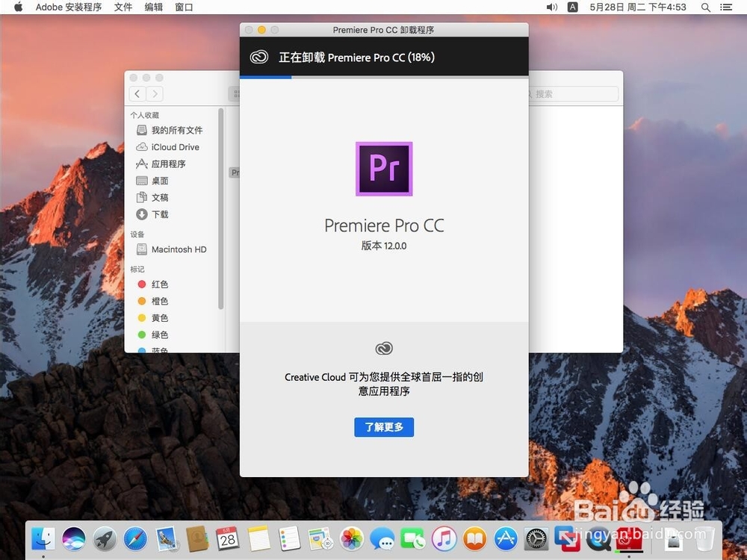
Task: Open the 文件 menu
Action: point(123,7)
